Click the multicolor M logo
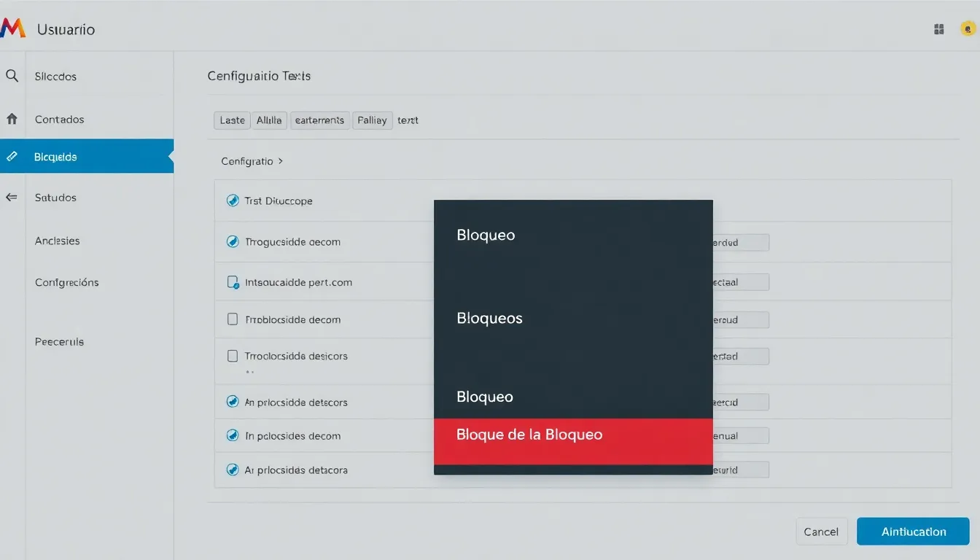This screenshot has height=560, width=980. [13, 29]
